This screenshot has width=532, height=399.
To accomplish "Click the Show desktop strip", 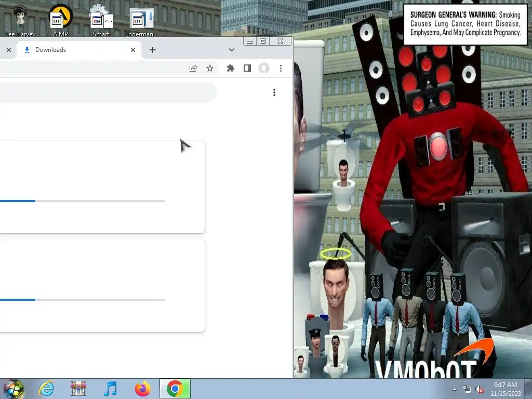I will click(528, 389).
